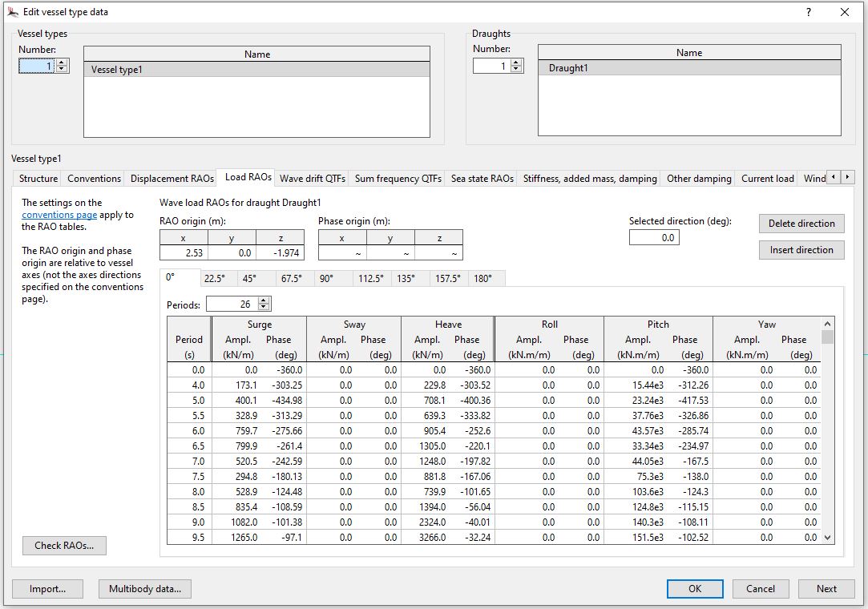Screen dimensions: 868x609
Task: Open the Sea state RAOs tab
Action: [x=482, y=178]
